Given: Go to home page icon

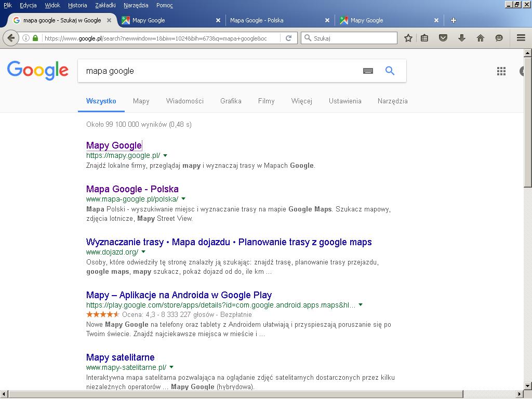Looking at the screenshot, I should click(480, 38).
